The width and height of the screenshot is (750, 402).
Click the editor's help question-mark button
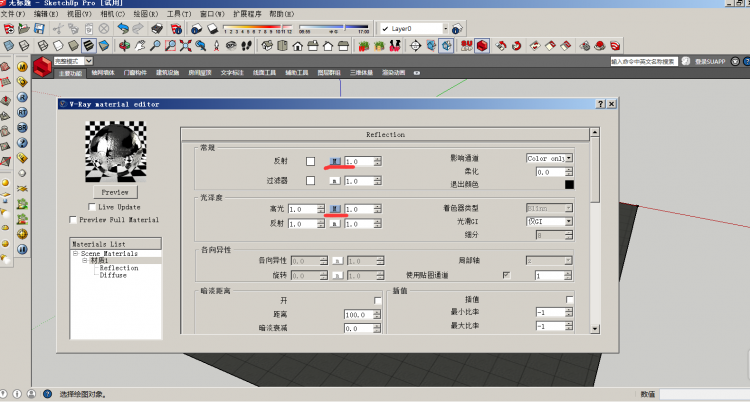pos(601,104)
